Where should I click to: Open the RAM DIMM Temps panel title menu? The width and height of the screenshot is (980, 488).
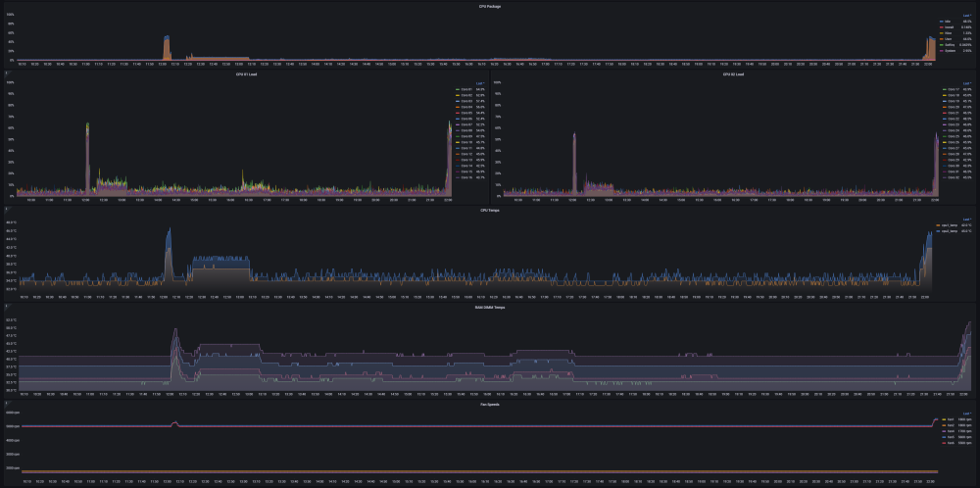click(490, 308)
